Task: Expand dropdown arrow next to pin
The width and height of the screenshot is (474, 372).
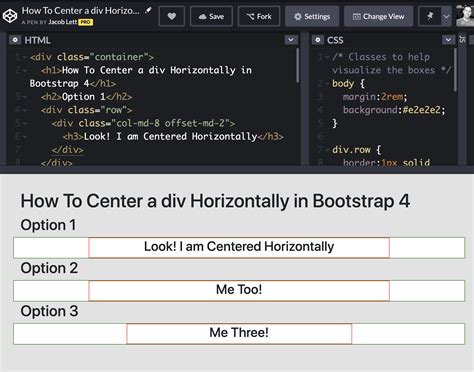Action: coord(446,16)
